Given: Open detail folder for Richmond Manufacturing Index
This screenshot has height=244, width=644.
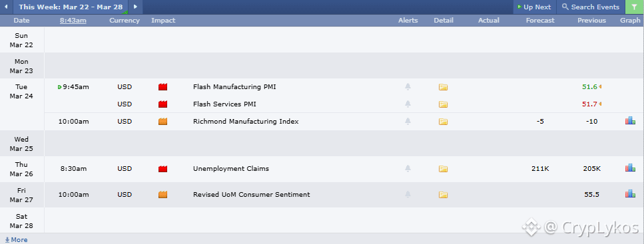Looking at the screenshot, I should (x=443, y=122).
